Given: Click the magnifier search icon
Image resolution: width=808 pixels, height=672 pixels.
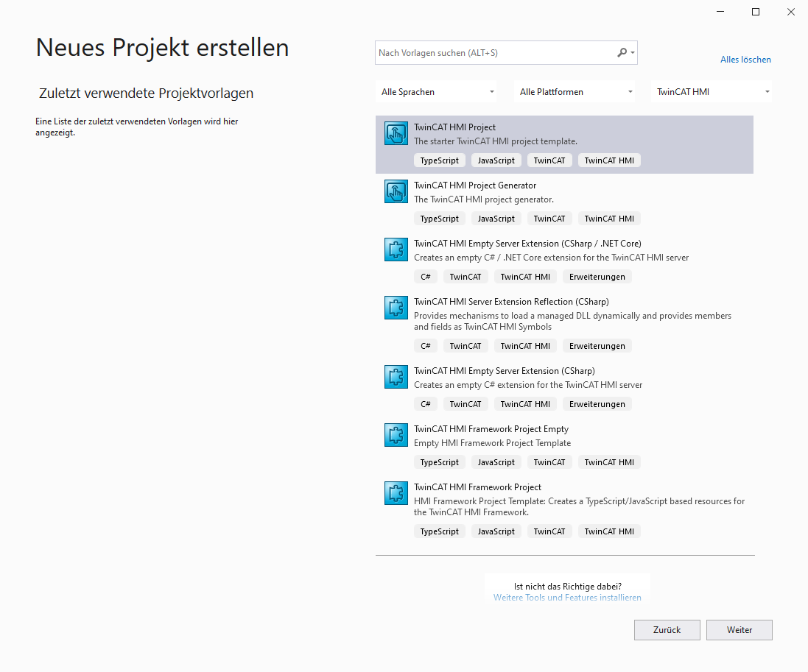Looking at the screenshot, I should point(622,52).
